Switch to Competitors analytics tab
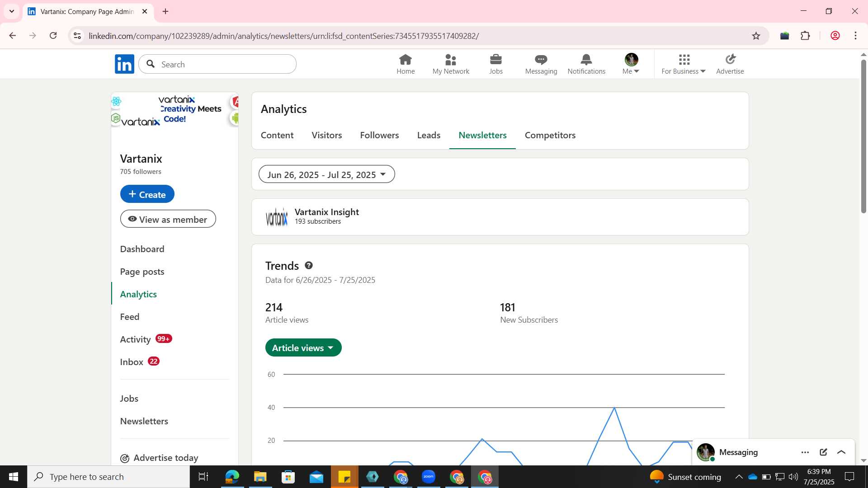Image resolution: width=868 pixels, height=488 pixels. (x=550, y=136)
